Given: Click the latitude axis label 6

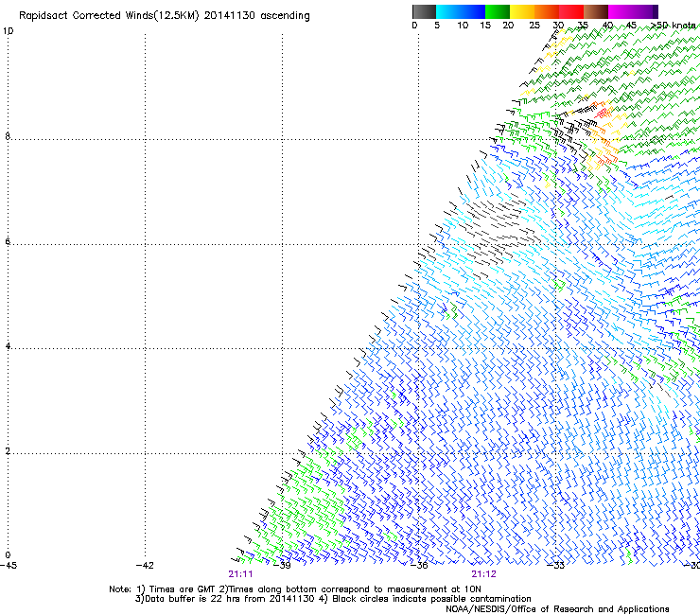Looking at the screenshot, I should click(8, 241).
